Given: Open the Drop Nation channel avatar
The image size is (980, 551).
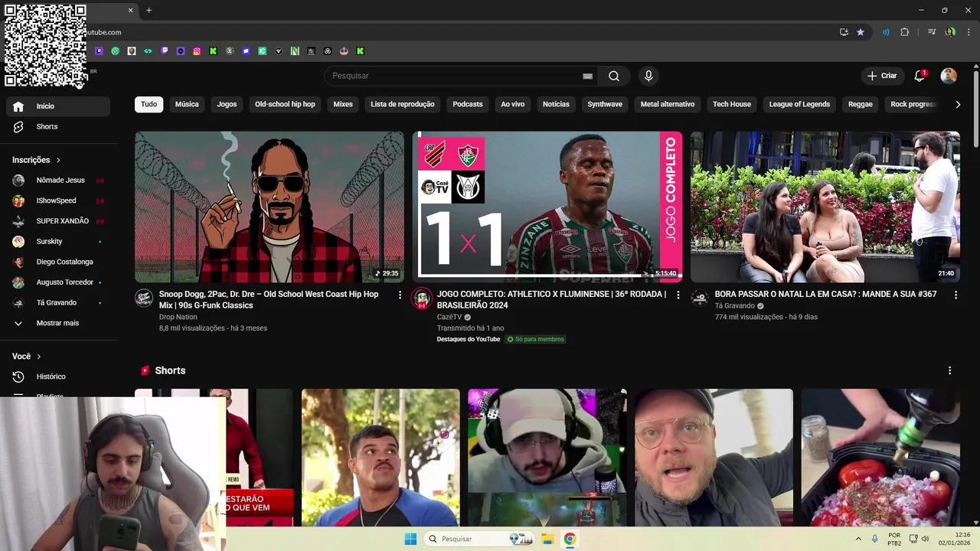Looking at the screenshot, I should tap(144, 298).
